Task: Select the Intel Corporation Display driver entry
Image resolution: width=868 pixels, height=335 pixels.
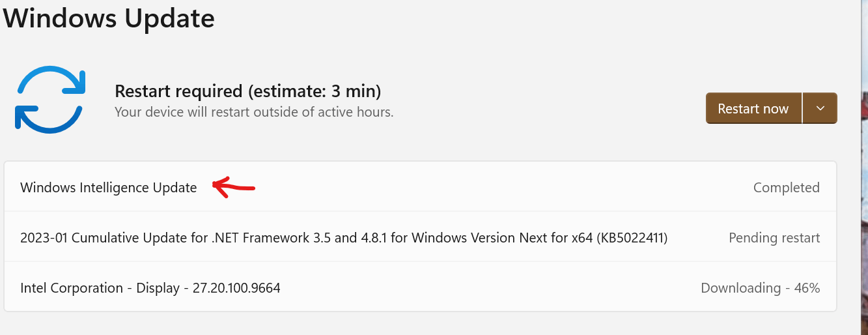Action: (x=420, y=287)
